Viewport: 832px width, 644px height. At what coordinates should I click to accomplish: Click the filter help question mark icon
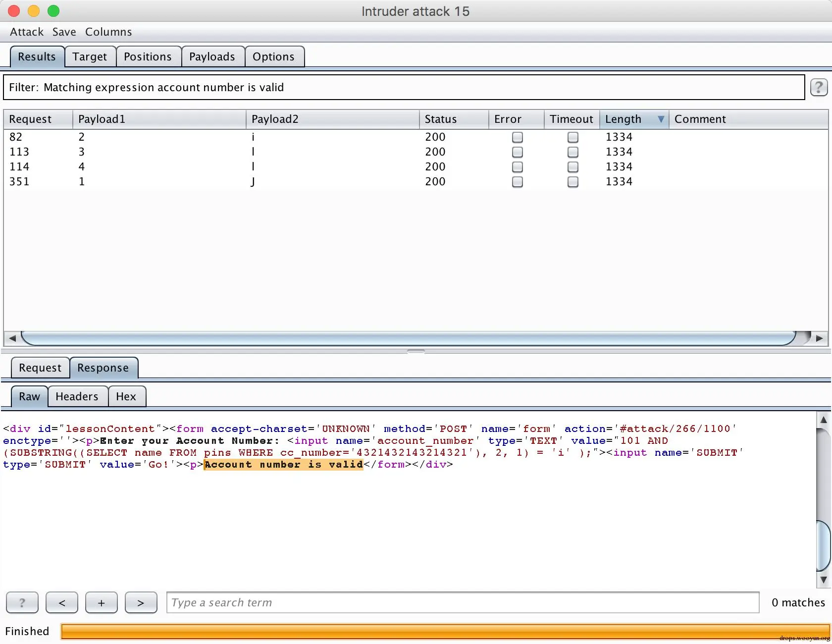pos(819,88)
